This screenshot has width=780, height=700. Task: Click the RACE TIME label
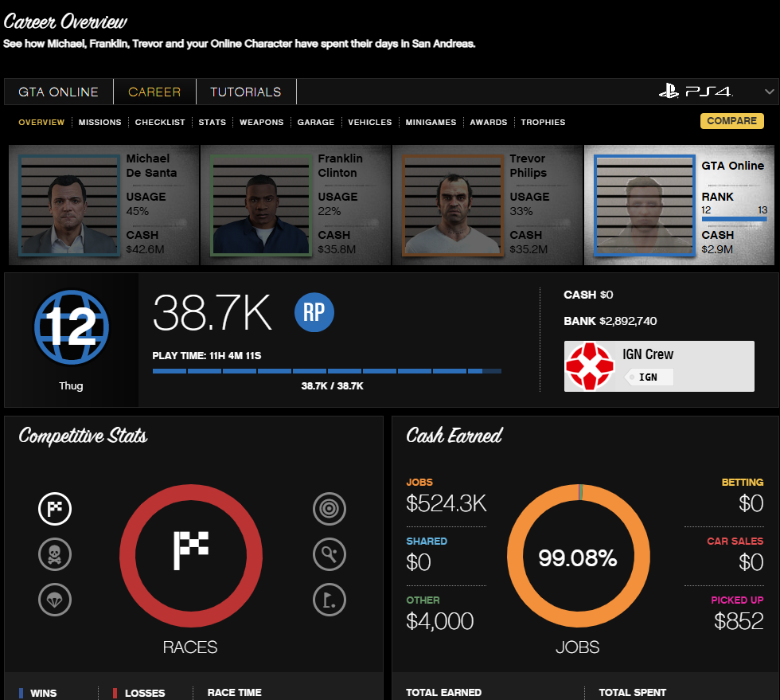pyautogui.click(x=234, y=693)
